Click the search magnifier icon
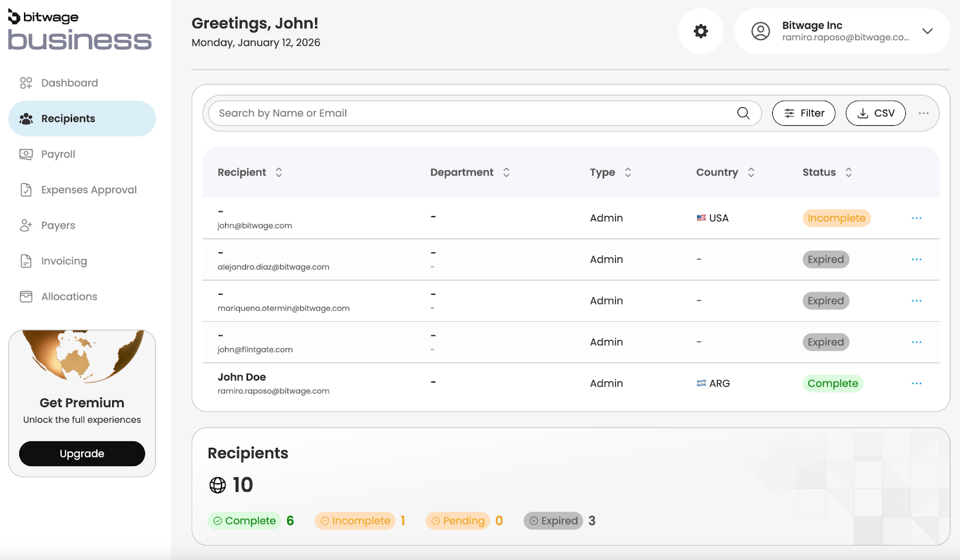Image resolution: width=960 pixels, height=560 pixels. (x=743, y=113)
